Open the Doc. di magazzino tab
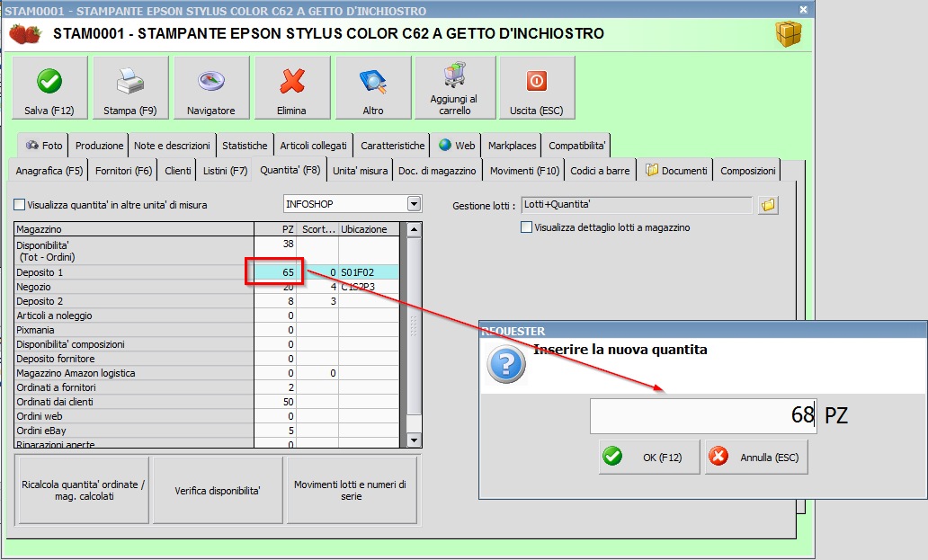The image size is (928, 560). pos(437,171)
